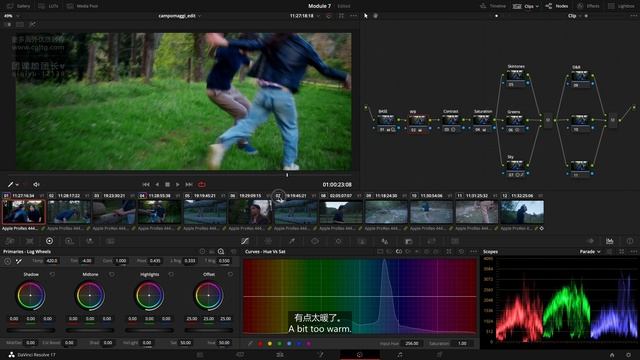Reset the Offset wheel
The height and width of the screenshot is (360, 640).
pos(230,275)
